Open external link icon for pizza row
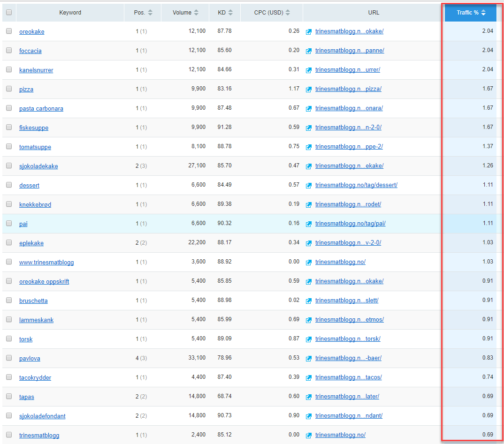The width and height of the screenshot is (504, 444). (309, 89)
